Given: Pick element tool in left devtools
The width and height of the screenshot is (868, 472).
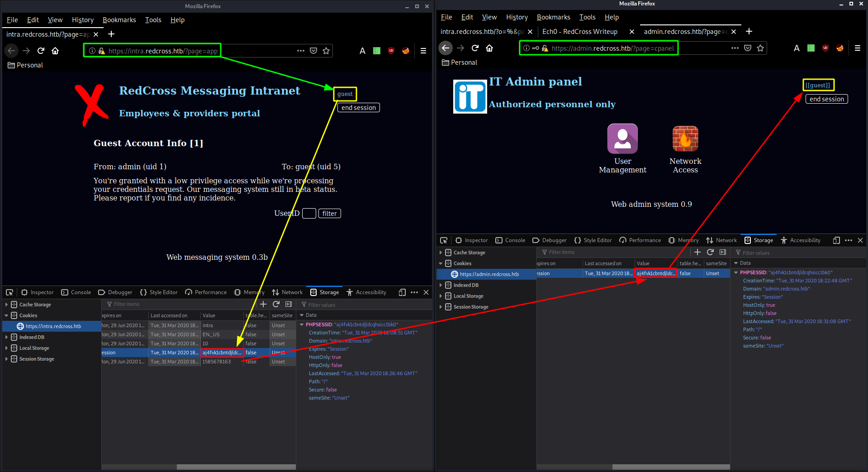Looking at the screenshot, I should coord(9,292).
